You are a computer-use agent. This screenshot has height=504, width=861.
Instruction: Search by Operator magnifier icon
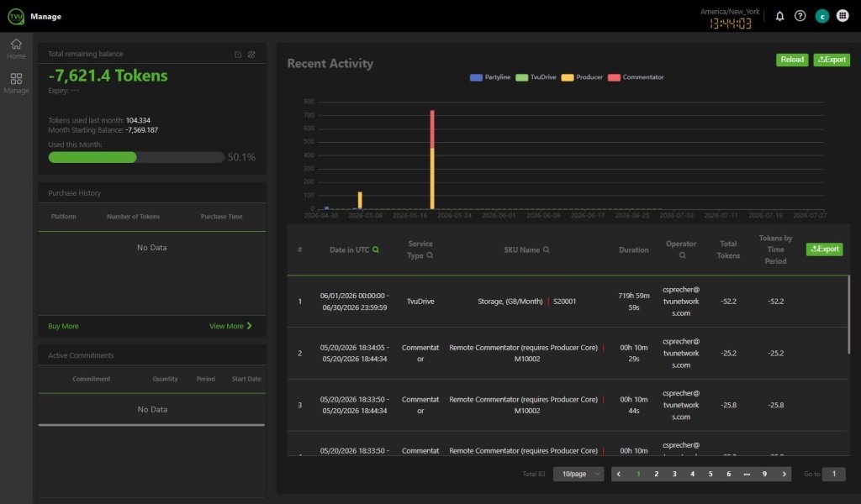click(x=682, y=255)
